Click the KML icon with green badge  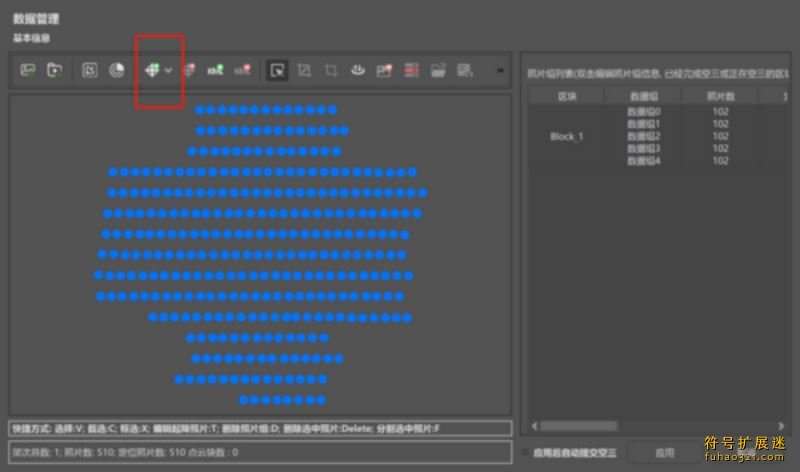pyautogui.click(x=214, y=70)
